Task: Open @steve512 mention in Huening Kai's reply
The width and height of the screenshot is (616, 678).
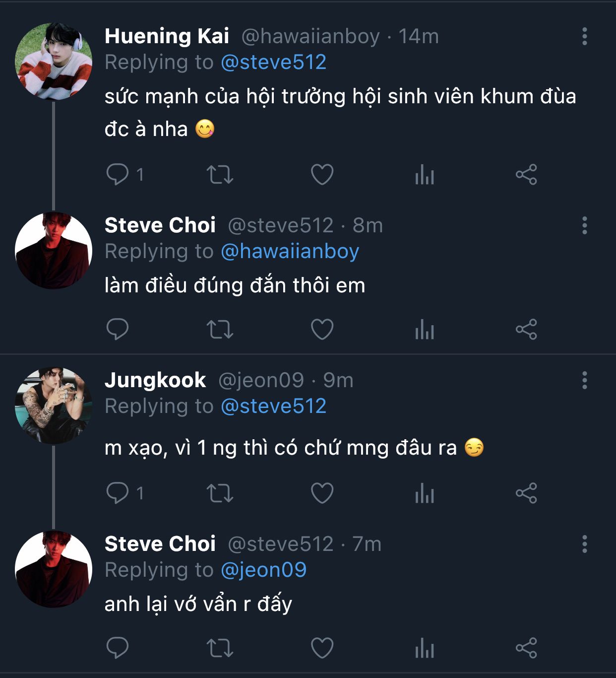Action: pyautogui.click(x=273, y=63)
